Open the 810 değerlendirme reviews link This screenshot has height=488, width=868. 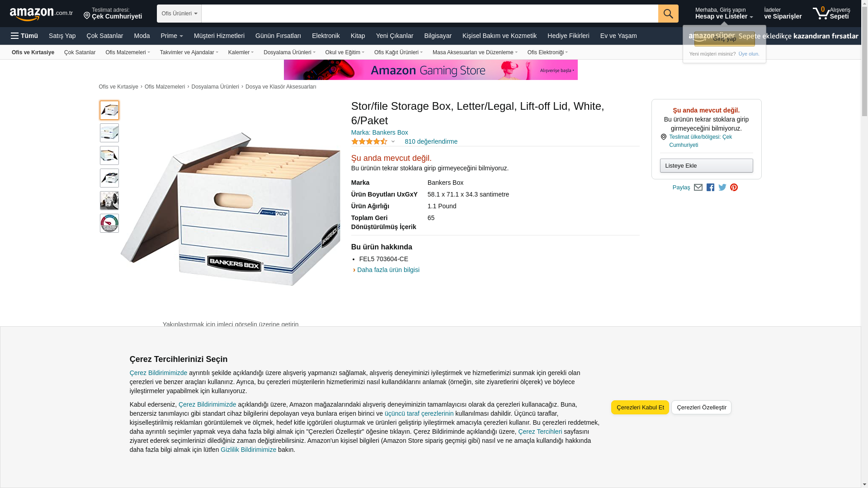tap(431, 141)
